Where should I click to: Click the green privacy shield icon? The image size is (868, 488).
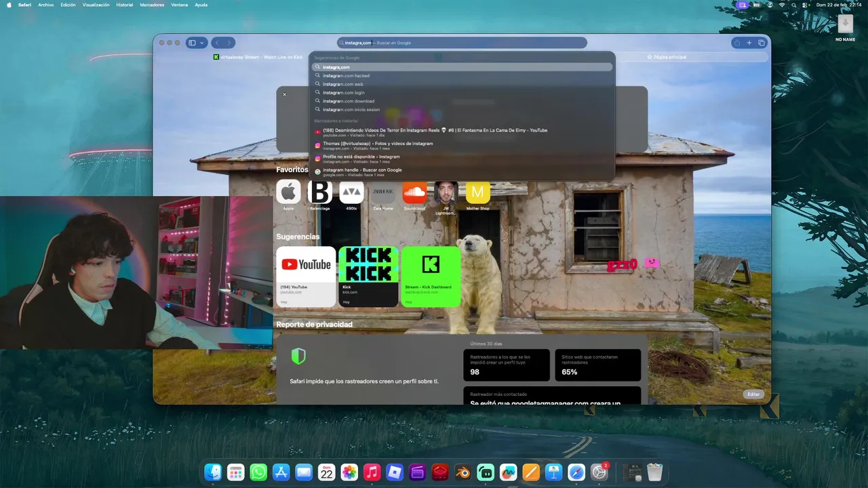click(x=298, y=356)
